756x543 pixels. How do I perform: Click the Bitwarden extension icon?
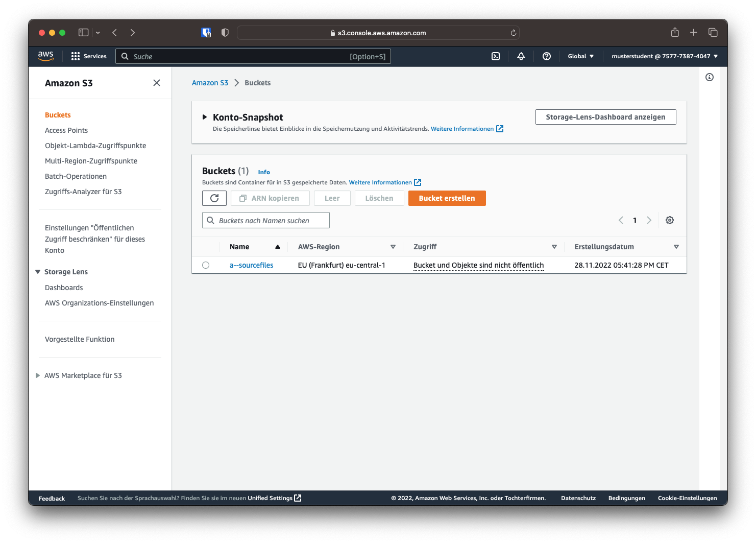point(206,33)
